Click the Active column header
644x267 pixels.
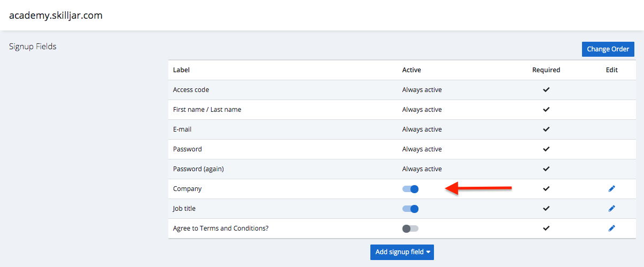click(x=412, y=70)
